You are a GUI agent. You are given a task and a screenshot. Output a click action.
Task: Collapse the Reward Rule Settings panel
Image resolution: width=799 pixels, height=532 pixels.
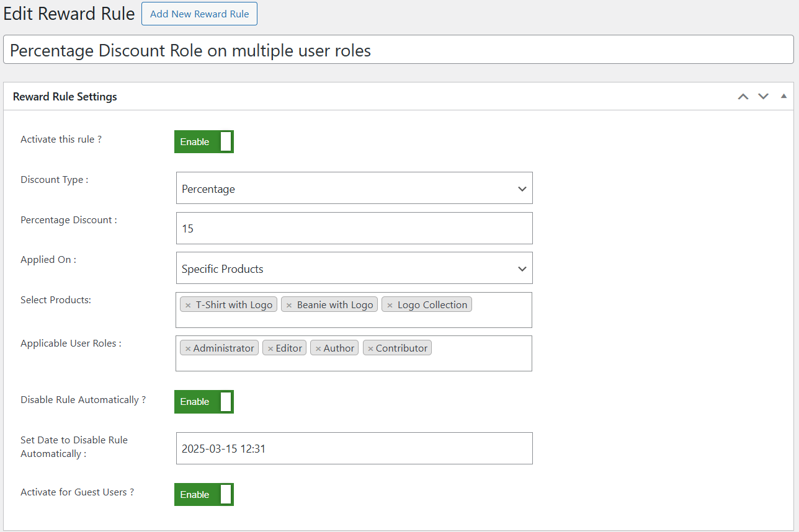[783, 96]
